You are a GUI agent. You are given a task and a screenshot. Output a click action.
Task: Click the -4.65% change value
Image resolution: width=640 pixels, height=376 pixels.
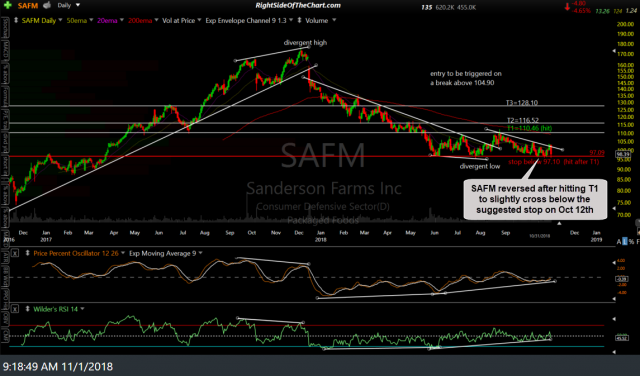pyautogui.click(x=582, y=11)
